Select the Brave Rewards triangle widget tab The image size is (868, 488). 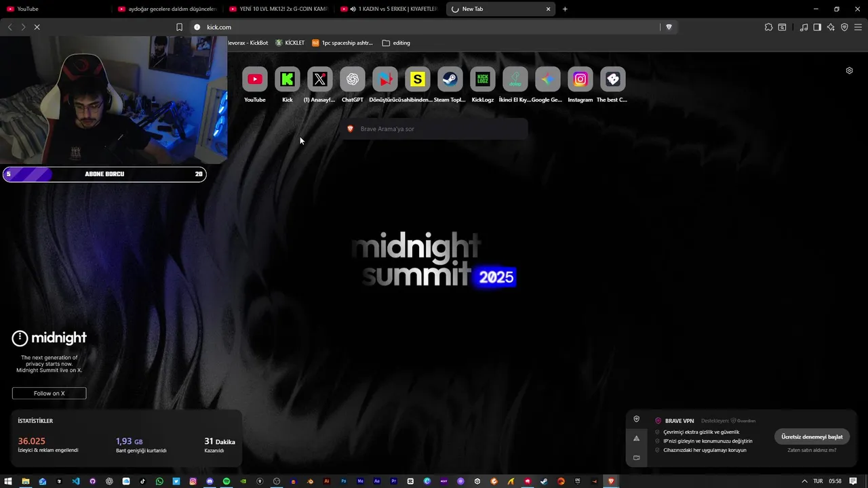(636, 439)
